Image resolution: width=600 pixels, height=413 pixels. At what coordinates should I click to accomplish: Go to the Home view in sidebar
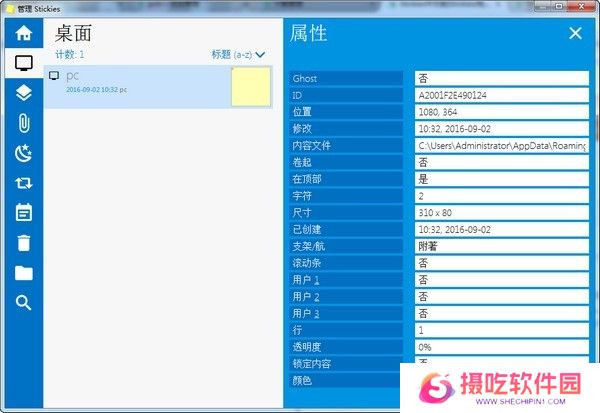pyautogui.click(x=24, y=33)
